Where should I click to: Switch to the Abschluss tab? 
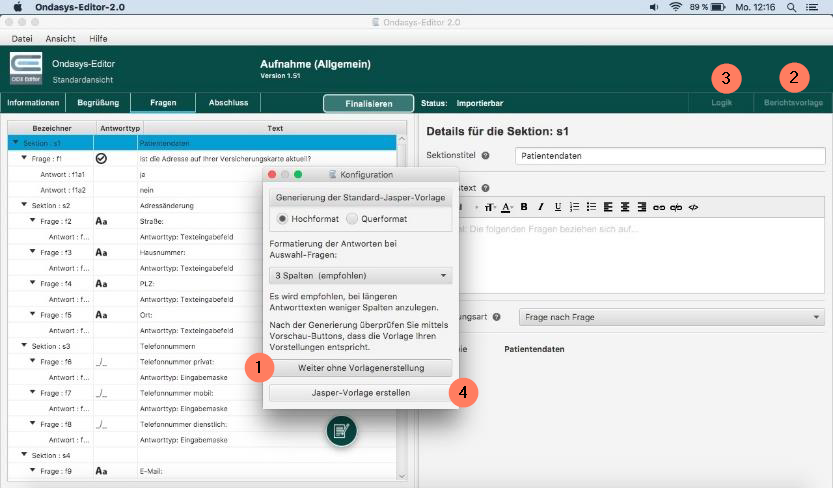pos(228,103)
